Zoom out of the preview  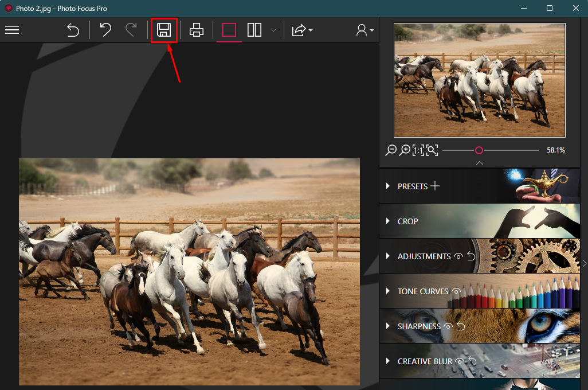[391, 150]
